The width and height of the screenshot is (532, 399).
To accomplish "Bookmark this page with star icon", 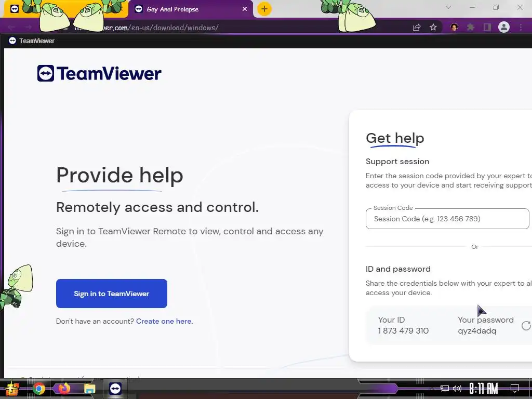I will click(x=433, y=28).
